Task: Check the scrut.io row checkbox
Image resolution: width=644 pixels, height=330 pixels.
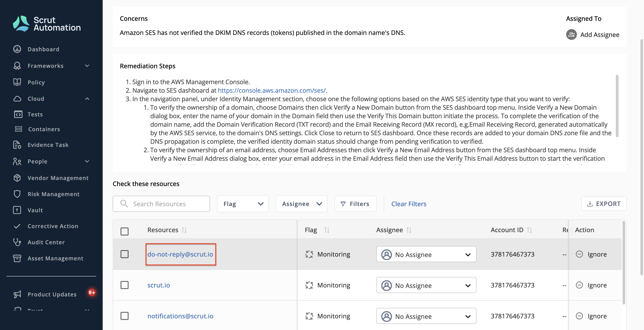Action: point(125,285)
